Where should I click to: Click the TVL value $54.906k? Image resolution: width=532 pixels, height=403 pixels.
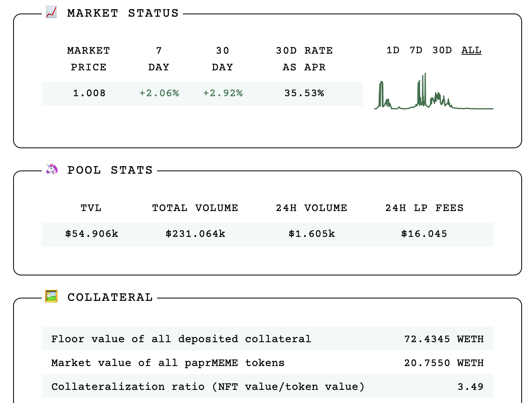[92, 234]
